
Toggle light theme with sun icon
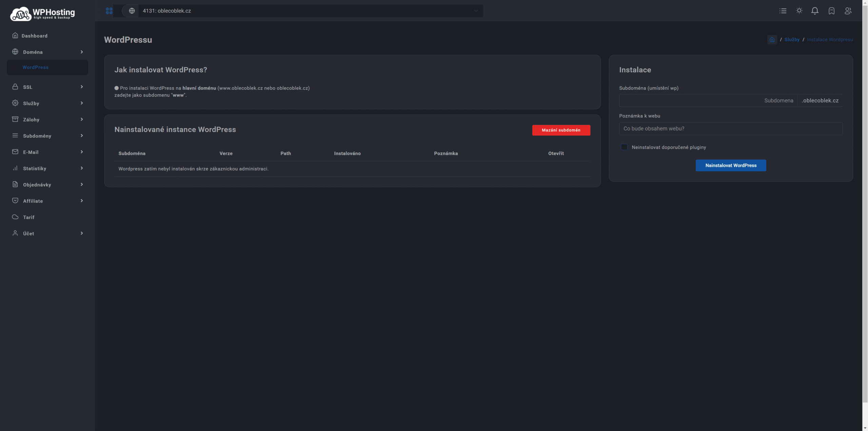point(799,11)
